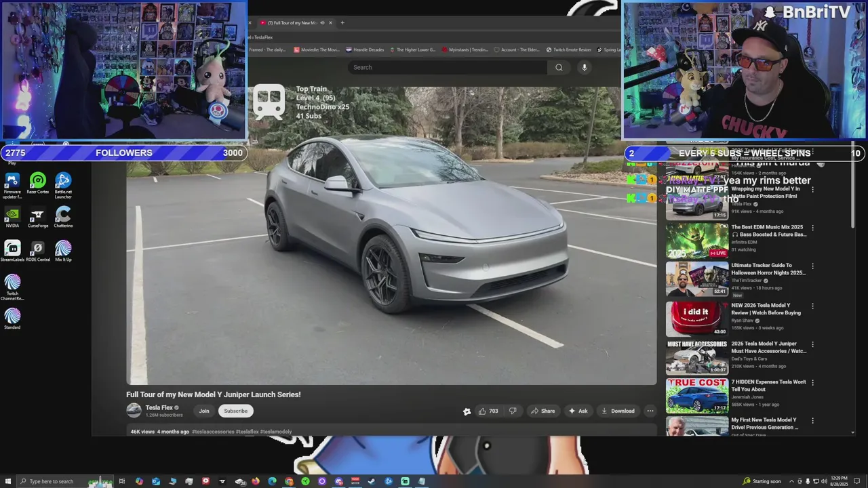Show hidden system tray icons chevron

click(791, 481)
